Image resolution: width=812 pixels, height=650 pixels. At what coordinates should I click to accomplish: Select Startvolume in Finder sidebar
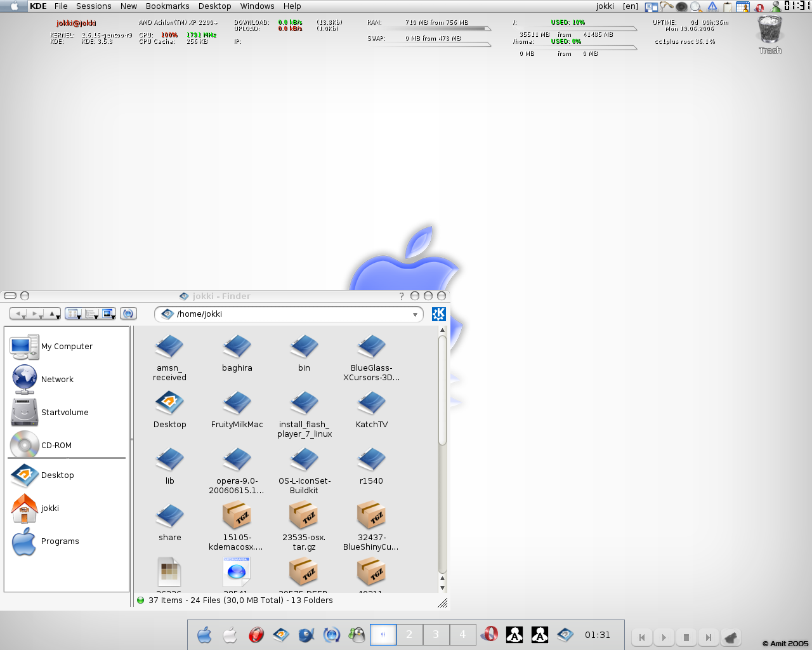click(49, 413)
